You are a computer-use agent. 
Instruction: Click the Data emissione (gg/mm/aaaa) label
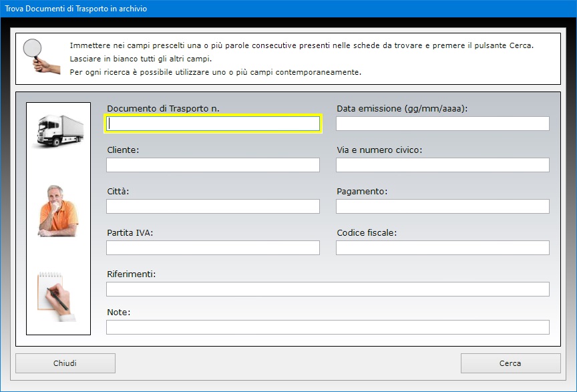(402, 109)
